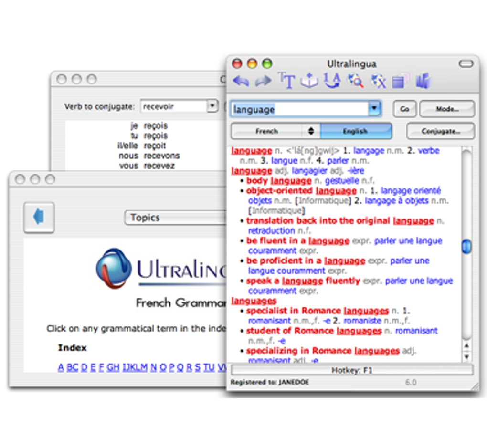Click 'specialist in Romance languages' entry

[x=318, y=311]
